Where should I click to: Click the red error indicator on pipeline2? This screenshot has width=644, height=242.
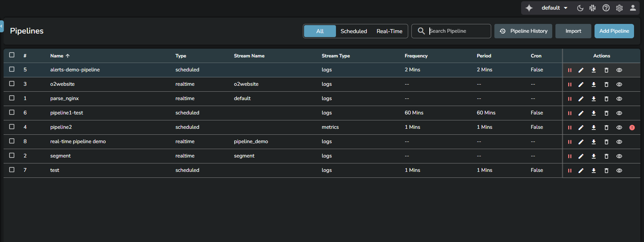[x=632, y=128]
